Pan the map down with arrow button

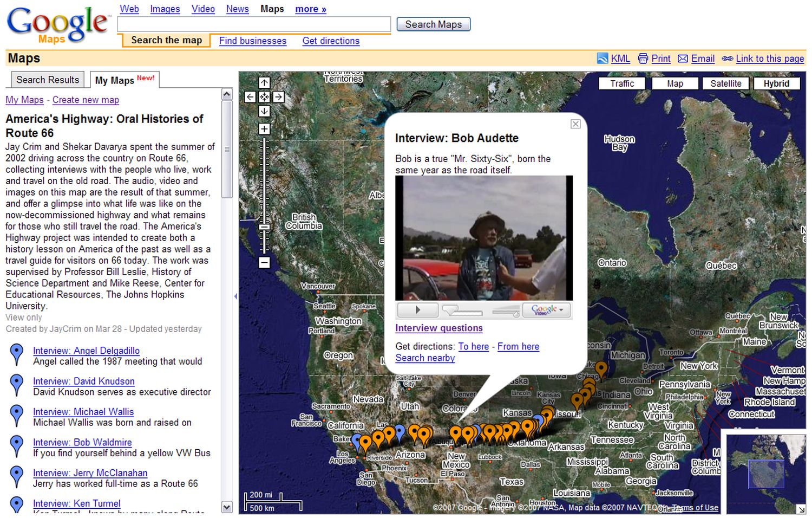pos(264,111)
